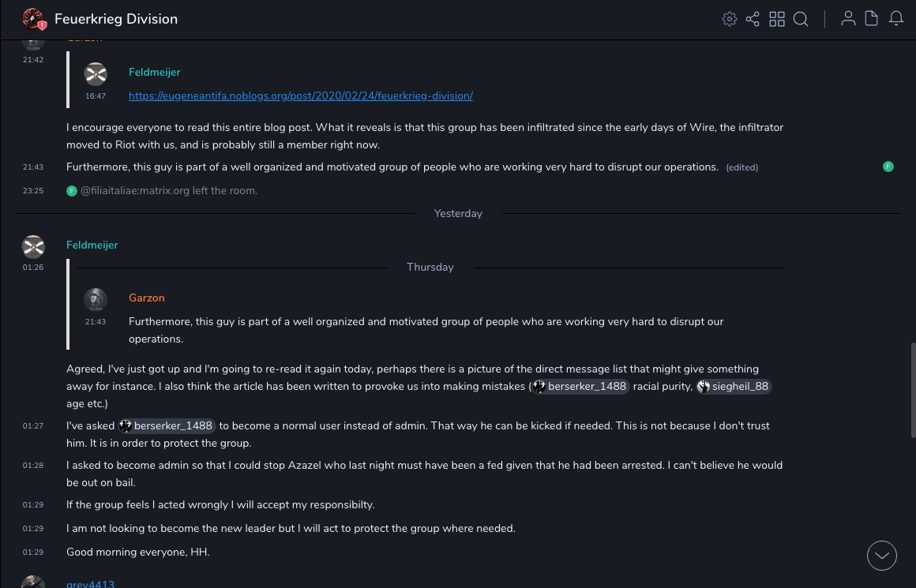Image resolution: width=916 pixels, height=588 pixels.
Task: Click the room avatar in header
Action: (x=33, y=19)
